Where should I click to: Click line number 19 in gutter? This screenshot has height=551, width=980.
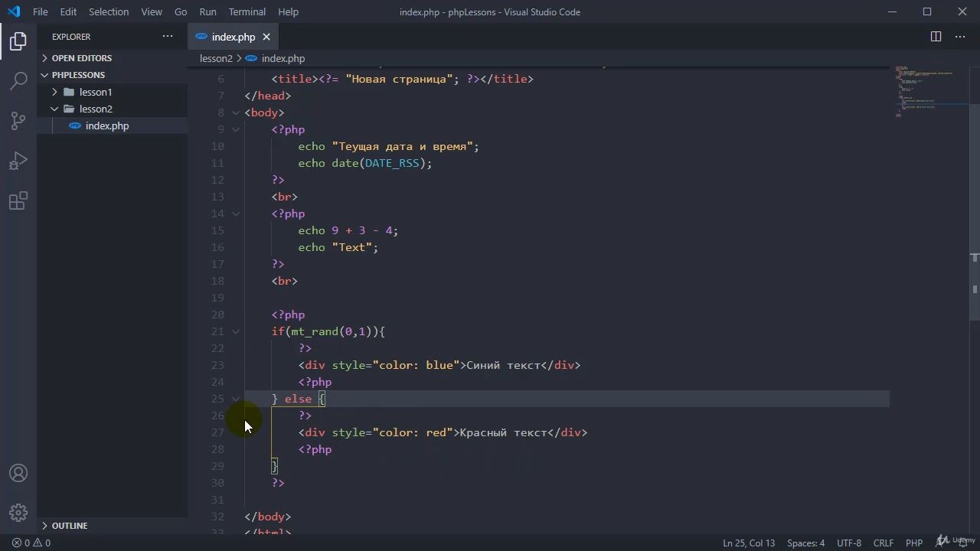coord(217,298)
